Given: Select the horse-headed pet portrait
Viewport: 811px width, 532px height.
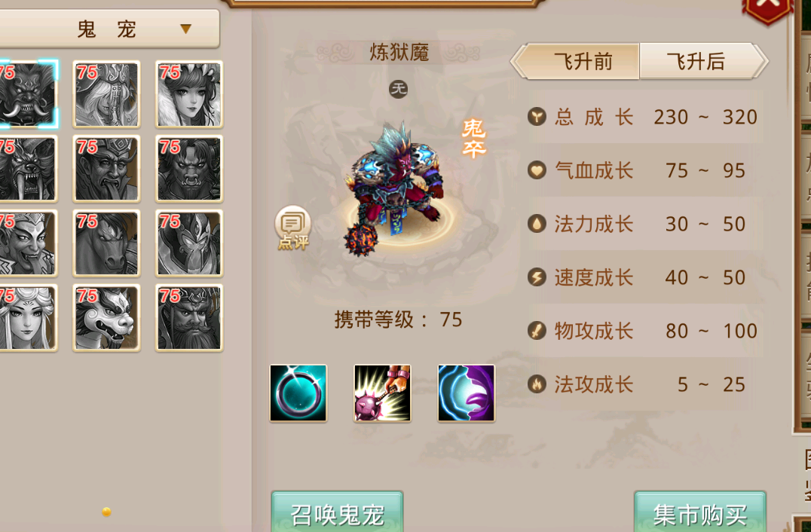Looking at the screenshot, I should coord(106,243).
